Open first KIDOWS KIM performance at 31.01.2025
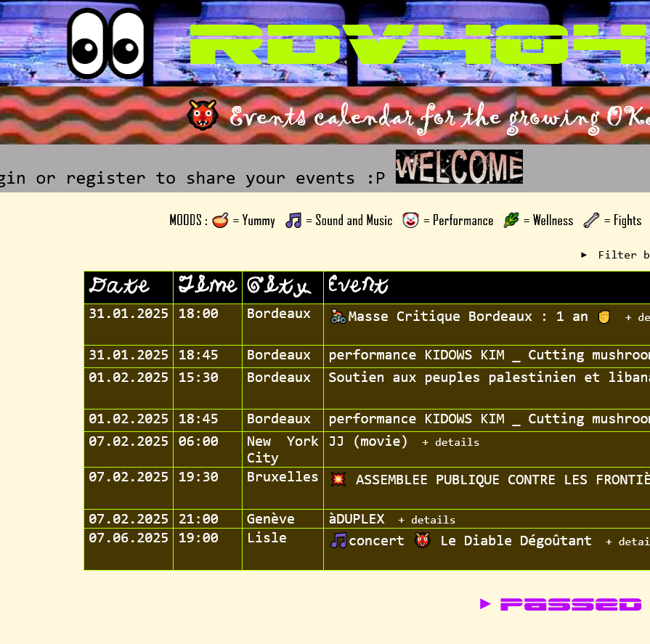Viewport: 650px width, 644px height. tap(489, 355)
